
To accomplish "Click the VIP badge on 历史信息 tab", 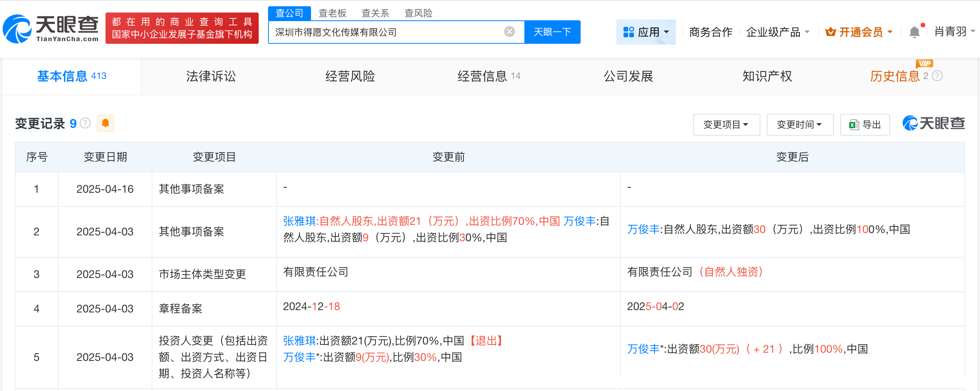I will pos(925,64).
